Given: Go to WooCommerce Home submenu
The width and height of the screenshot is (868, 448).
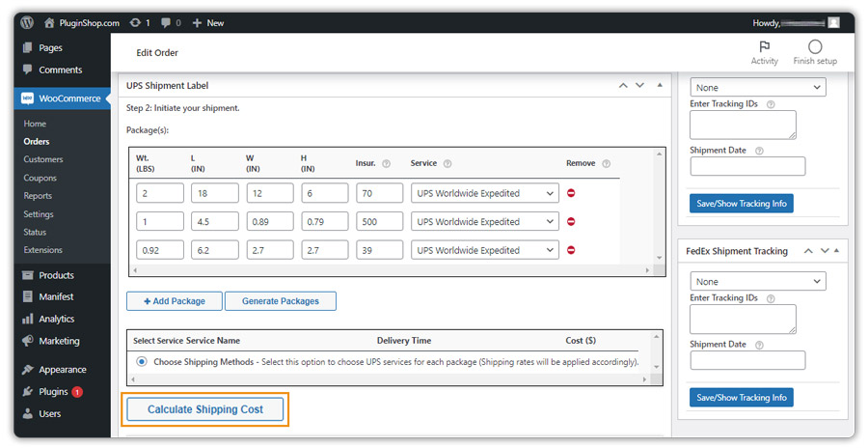Looking at the screenshot, I should click(x=35, y=124).
